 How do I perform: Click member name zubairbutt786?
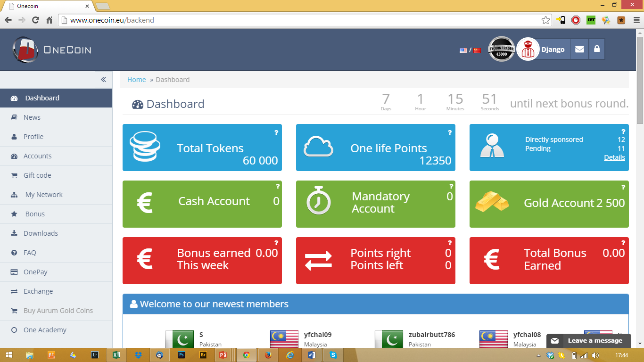click(x=432, y=335)
